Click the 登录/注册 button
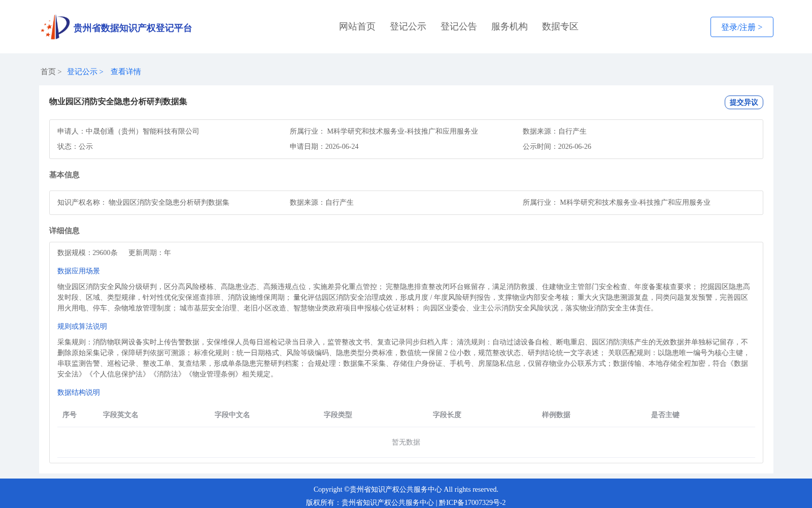812x508 pixels. click(x=742, y=27)
